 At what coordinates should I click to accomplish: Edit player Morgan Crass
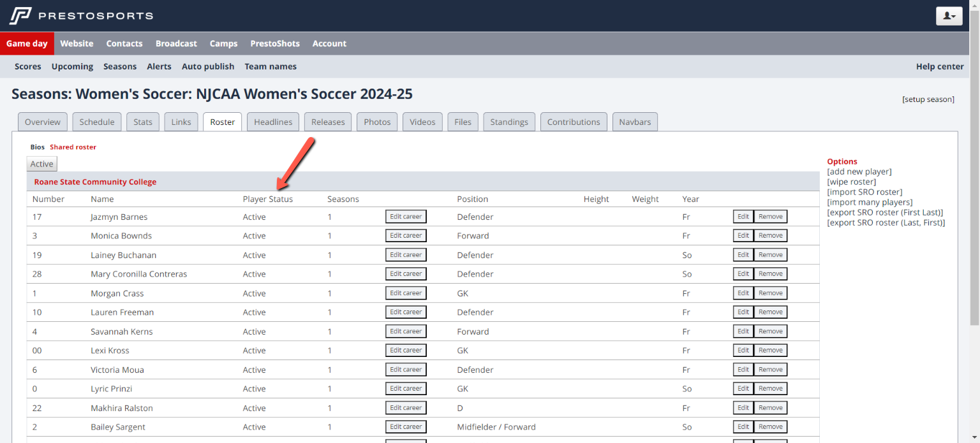coord(743,293)
